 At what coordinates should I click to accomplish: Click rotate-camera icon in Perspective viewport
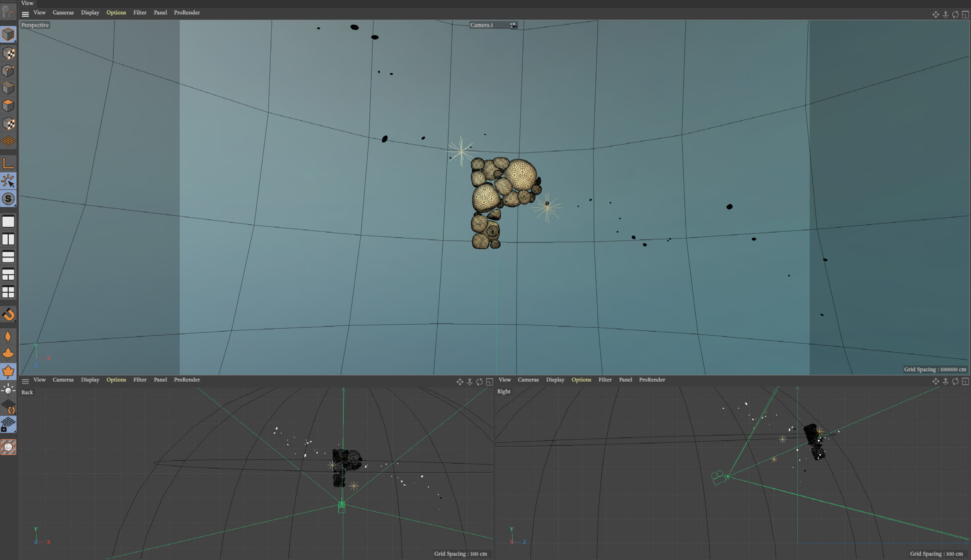pyautogui.click(x=955, y=15)
